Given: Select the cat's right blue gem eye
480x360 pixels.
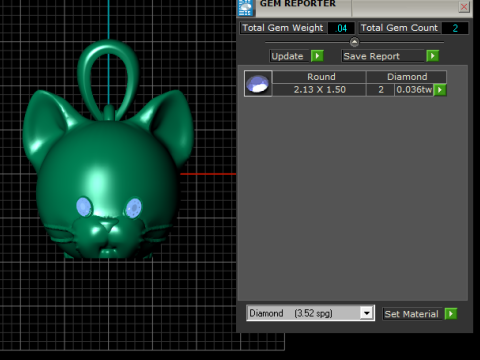Looking at the screenshot, I should point(134,208).
